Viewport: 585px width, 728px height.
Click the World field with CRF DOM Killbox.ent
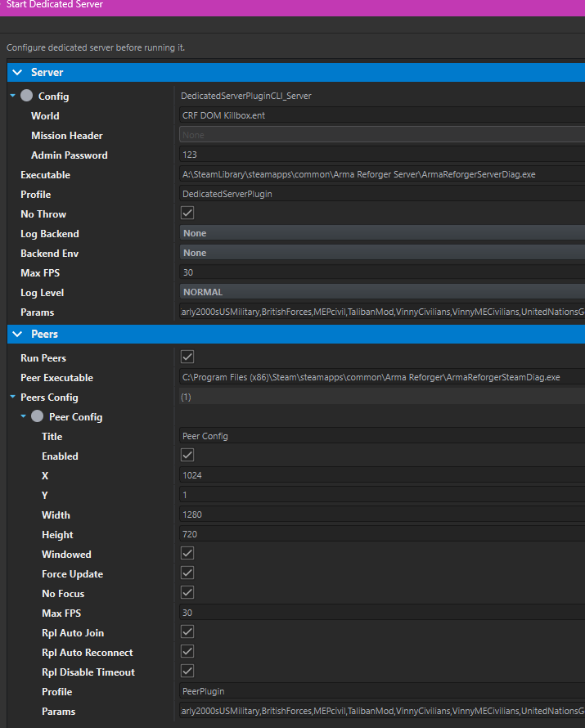(x=381, y=115)
